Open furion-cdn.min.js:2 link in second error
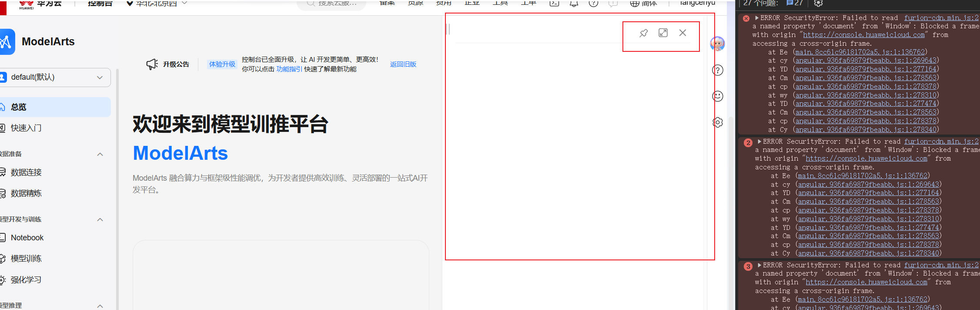The height and width of the screenshot is (310, 980). point(941,142)
